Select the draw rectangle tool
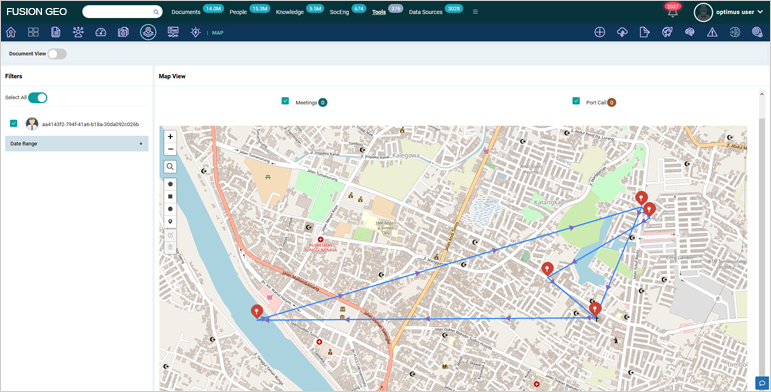This screenshot has height=392, width=771. point(170,196)
